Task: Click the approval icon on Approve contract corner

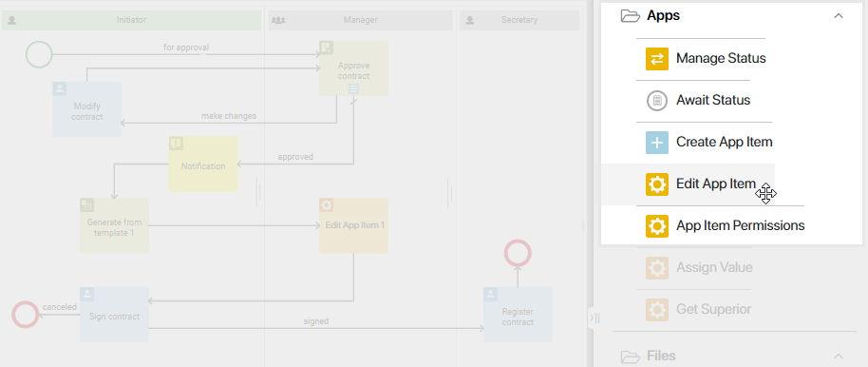Action: [326, 48]
